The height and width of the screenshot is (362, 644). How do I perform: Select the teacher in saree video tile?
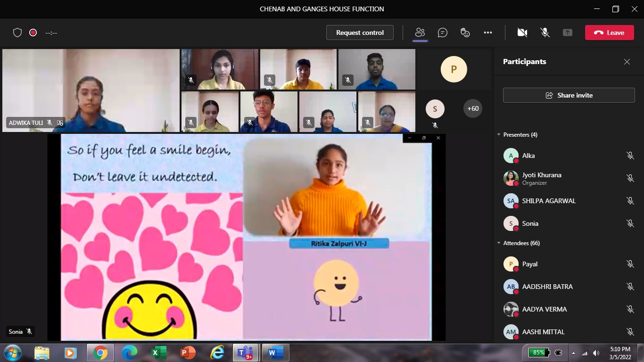pyautogui.click(x=387, y=112)
